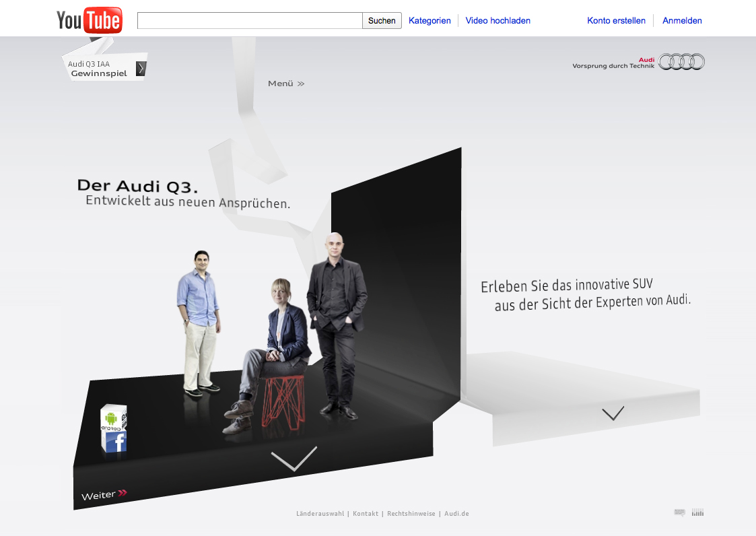Click 'aus der Sicht der Experten von Audi.' text
Viewport: 756px width, 536px height.
(592, 302)
